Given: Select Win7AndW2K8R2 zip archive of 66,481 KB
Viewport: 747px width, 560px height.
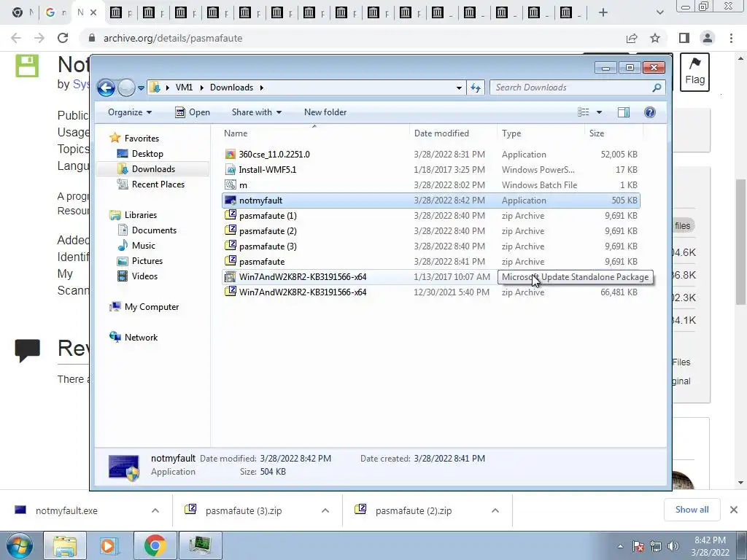Looking at the screenshot, I should pyautogui.click(x=231, y=292).
